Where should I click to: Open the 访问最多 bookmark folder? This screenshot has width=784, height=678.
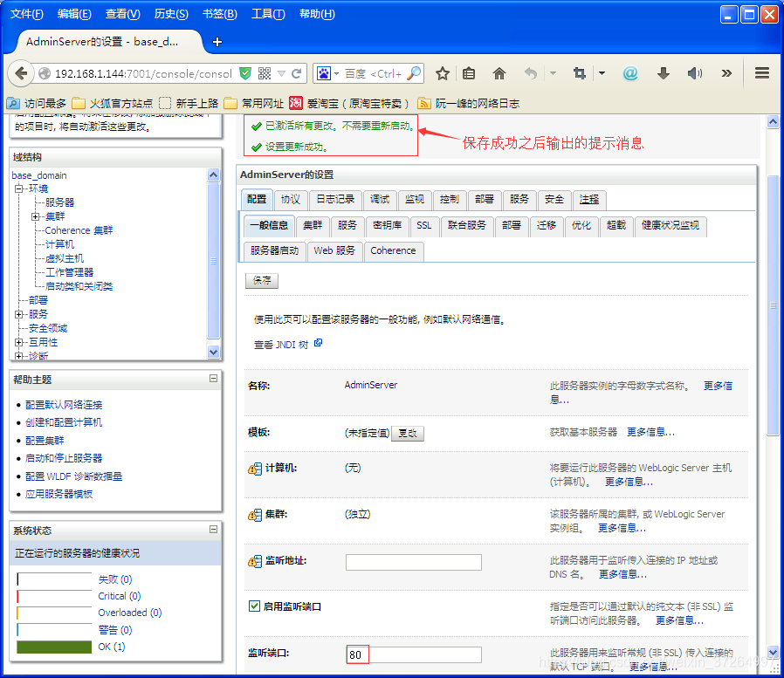click(37, 104)
